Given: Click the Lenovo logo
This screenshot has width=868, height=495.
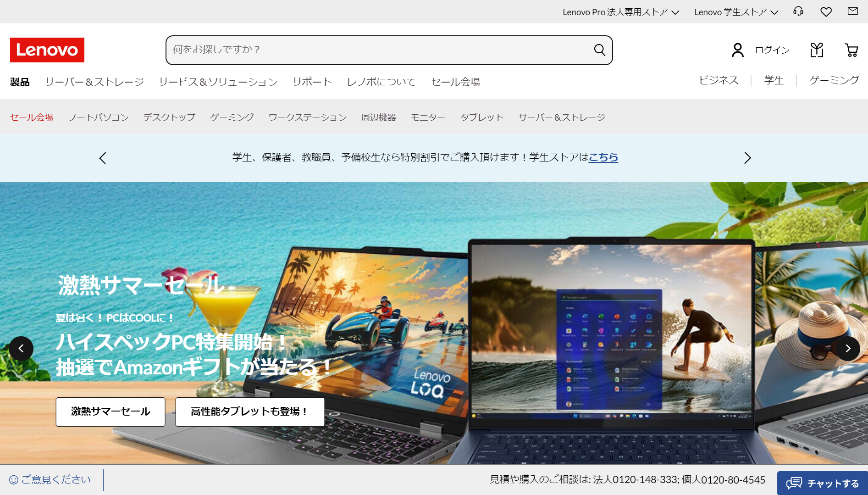Looking at the screenshot, I should [x=47, y=50].
